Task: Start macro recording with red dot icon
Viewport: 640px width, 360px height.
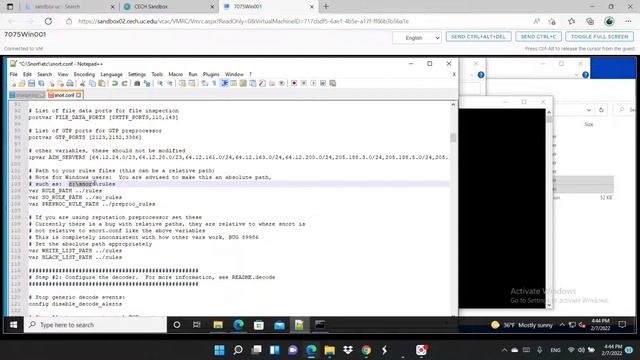Action: pyautogui.click(x=294, y=83)
